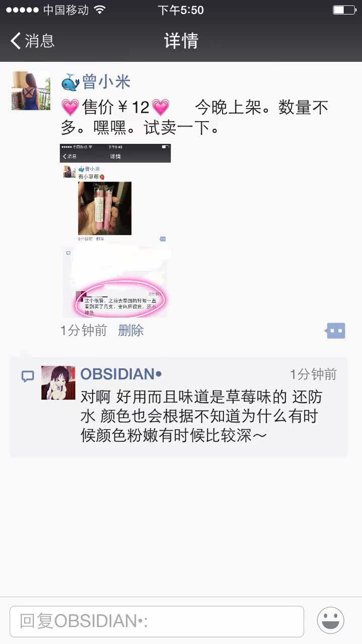Go back to 消息 messages list

coord(33,41)
